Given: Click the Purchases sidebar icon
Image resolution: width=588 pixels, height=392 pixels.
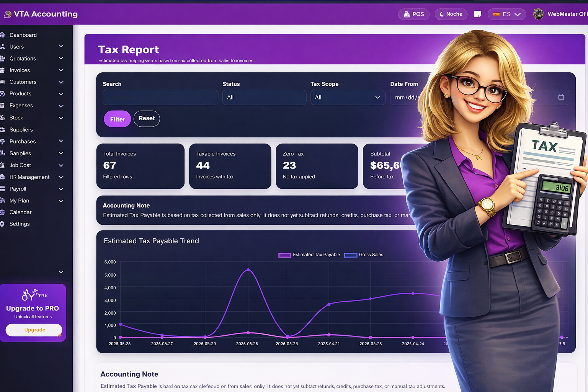Looking at the screenshot, I should pos(2,142).
